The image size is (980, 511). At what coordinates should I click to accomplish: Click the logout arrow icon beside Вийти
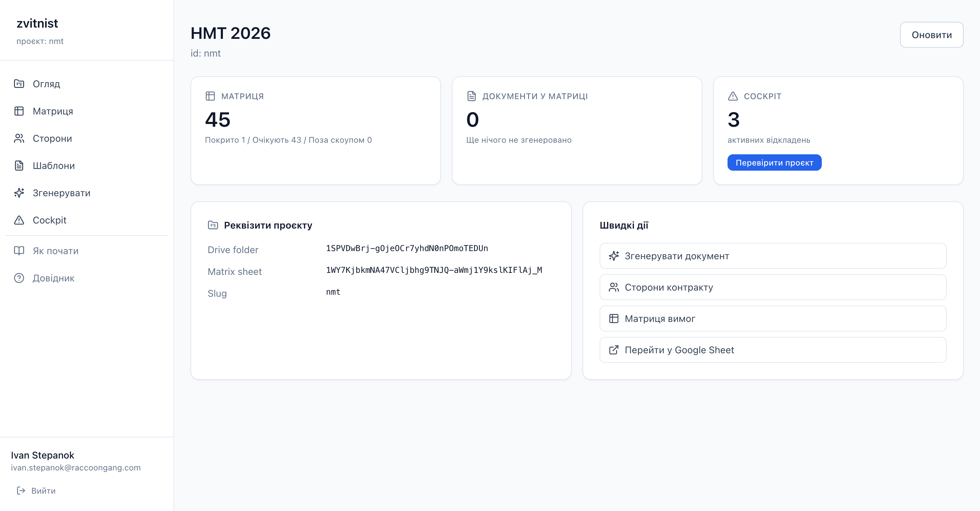coord(21,491)
